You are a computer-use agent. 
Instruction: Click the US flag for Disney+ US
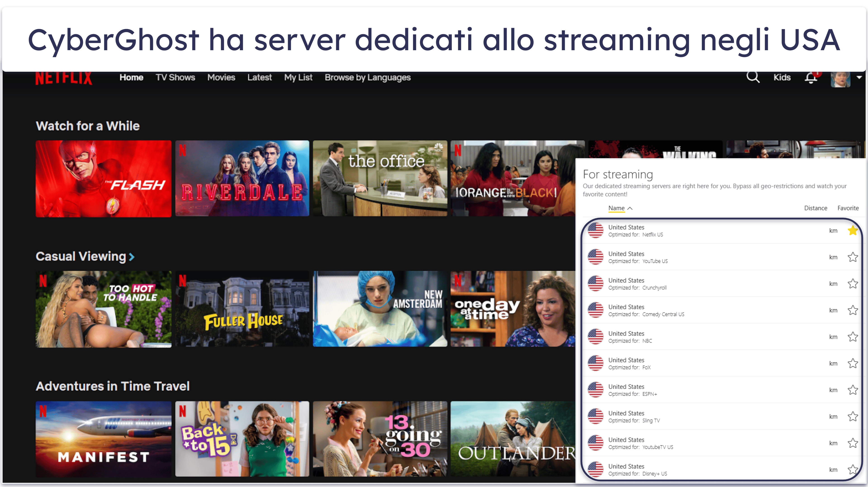tap(595, 470)
